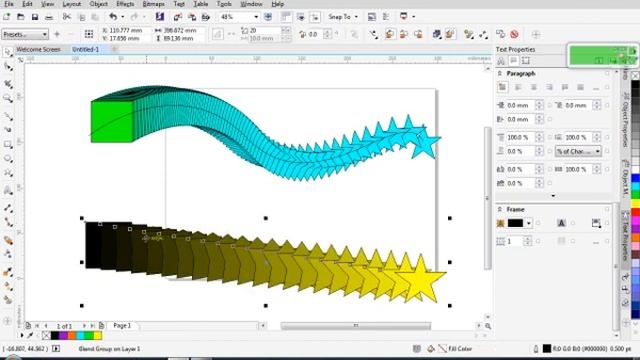Switch to the Untitled-1 document tab
This screenshot has height=360, width=640.
point(85,49)
